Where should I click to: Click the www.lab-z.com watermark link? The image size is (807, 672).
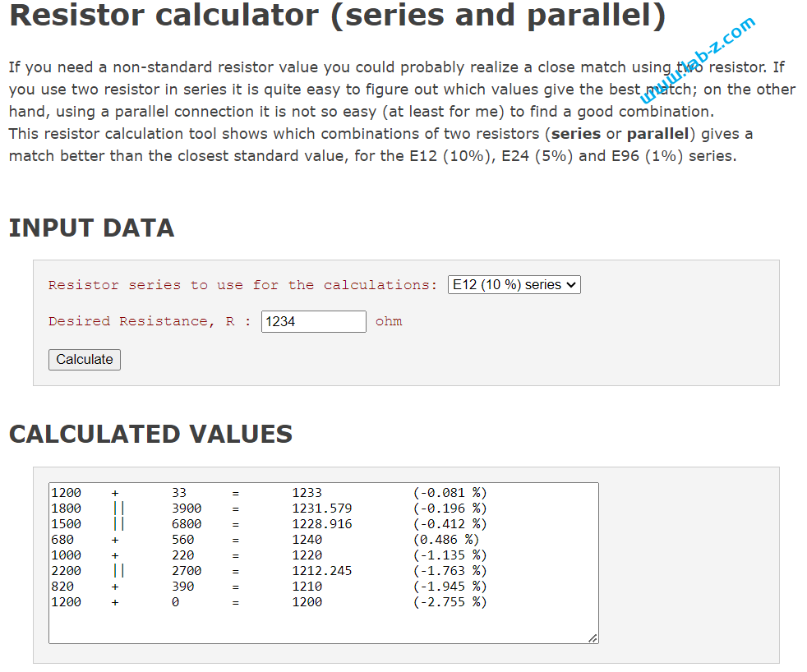click(x=698, y=59)
